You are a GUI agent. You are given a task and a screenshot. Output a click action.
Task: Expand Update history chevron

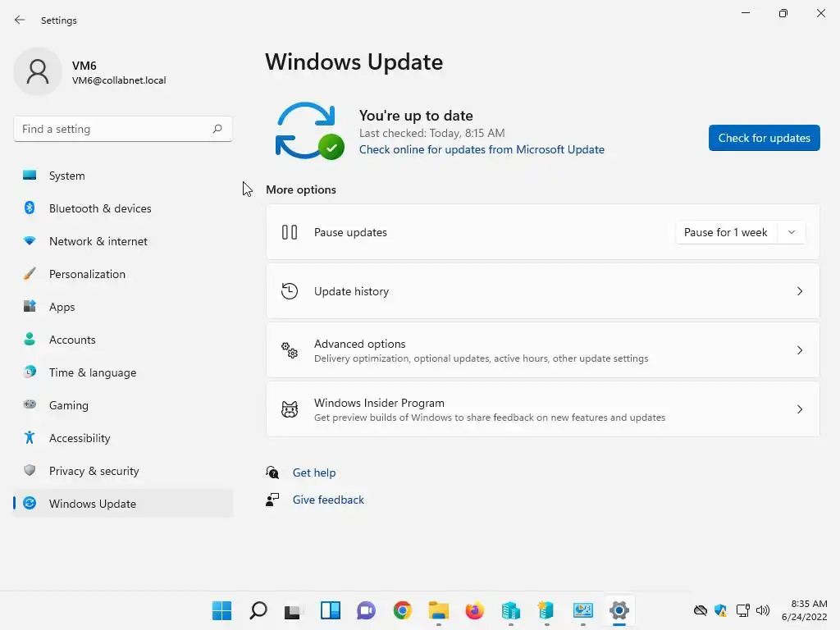[799, 291]
